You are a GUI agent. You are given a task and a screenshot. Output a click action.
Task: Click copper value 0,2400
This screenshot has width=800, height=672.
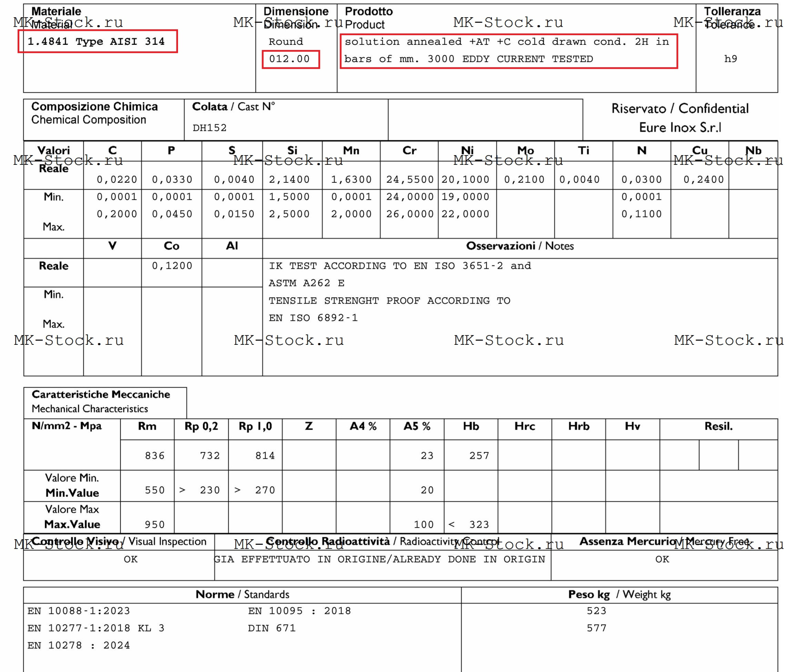(x=704, y=180)
